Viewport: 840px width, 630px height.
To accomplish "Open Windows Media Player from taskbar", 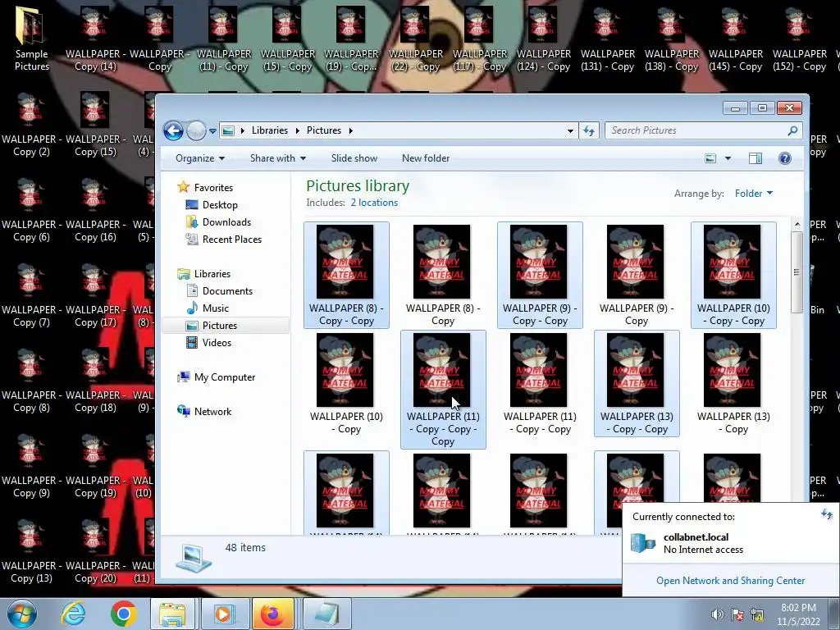I will (223, 614).
